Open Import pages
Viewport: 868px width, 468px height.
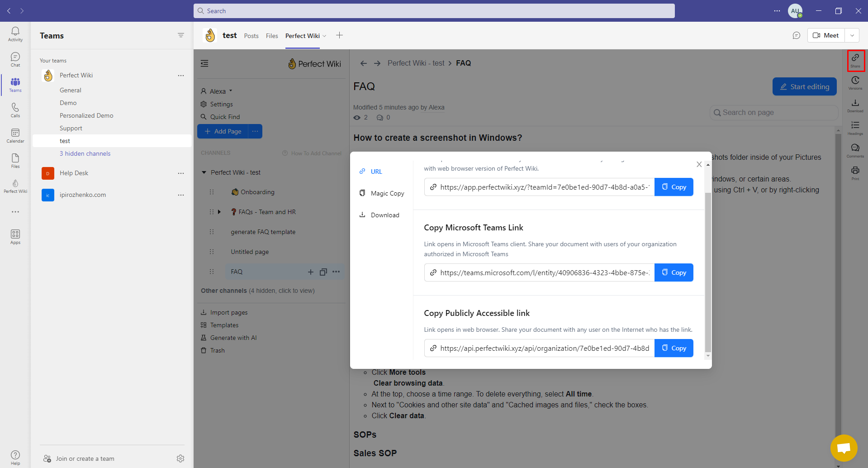[x=228, y=312]
